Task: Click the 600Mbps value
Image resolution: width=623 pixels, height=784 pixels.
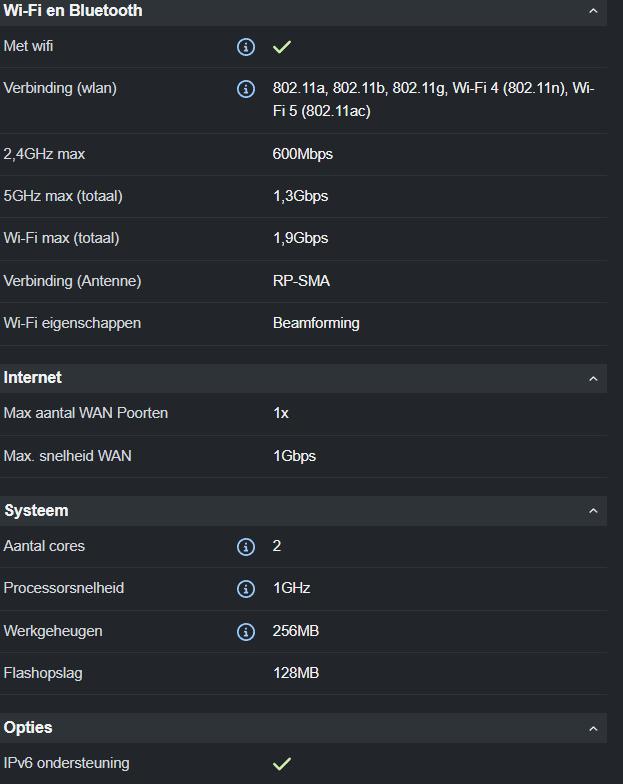Action: click(302, 154)
